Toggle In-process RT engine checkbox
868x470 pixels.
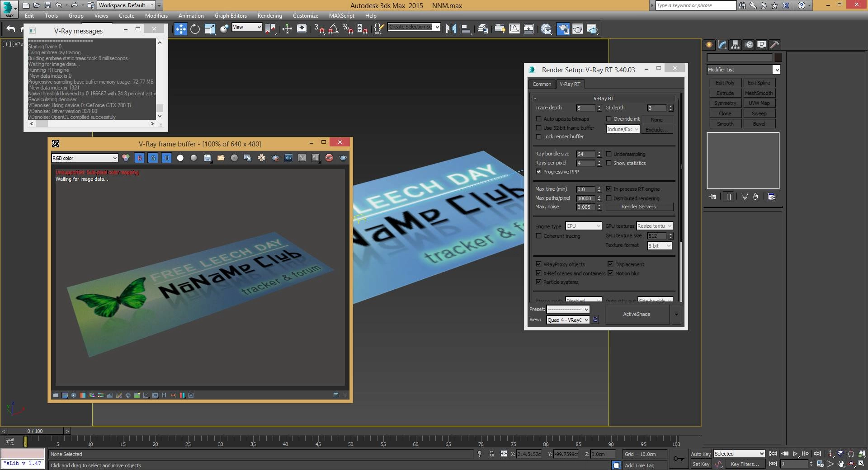[x=609, y=189]
